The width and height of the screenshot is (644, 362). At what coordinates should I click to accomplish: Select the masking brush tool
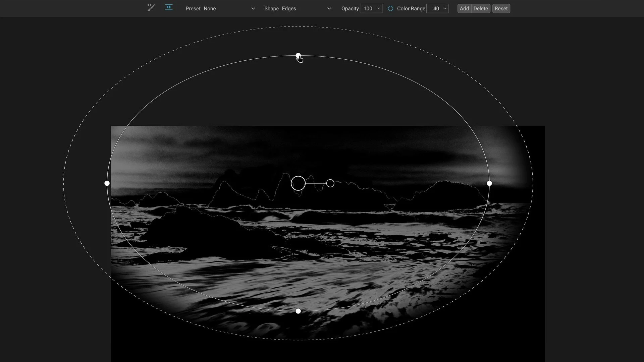(151, 8)
